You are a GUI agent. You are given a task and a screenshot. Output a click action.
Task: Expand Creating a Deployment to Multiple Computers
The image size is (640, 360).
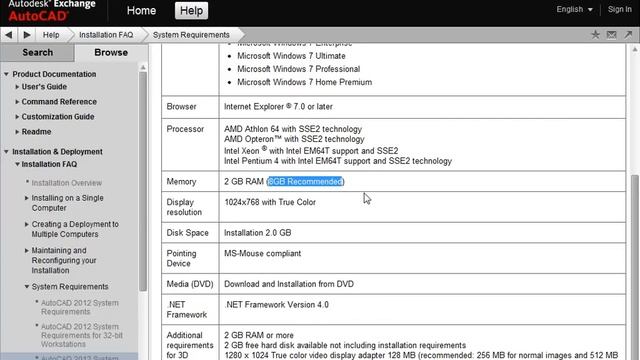[27, 224]
